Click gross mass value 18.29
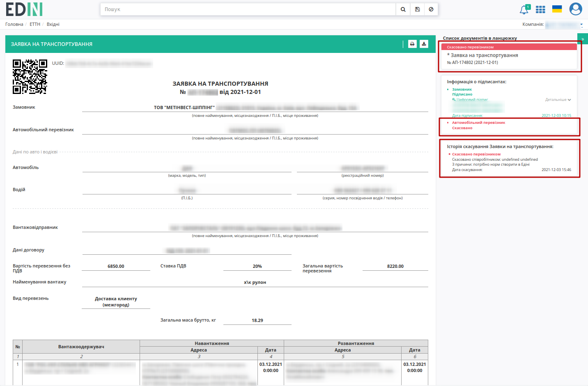The image size is (588, 386). (257, 320)
